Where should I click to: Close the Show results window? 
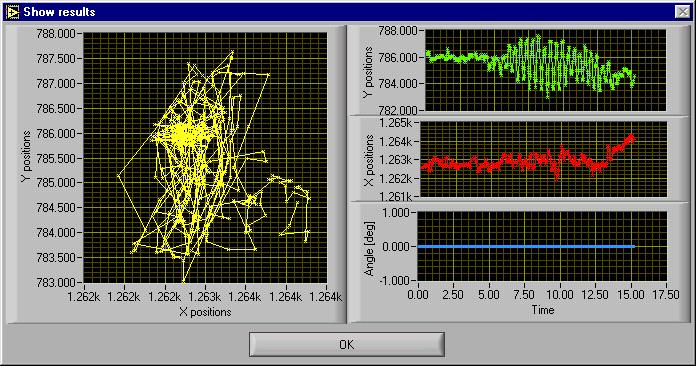[682, 12]
